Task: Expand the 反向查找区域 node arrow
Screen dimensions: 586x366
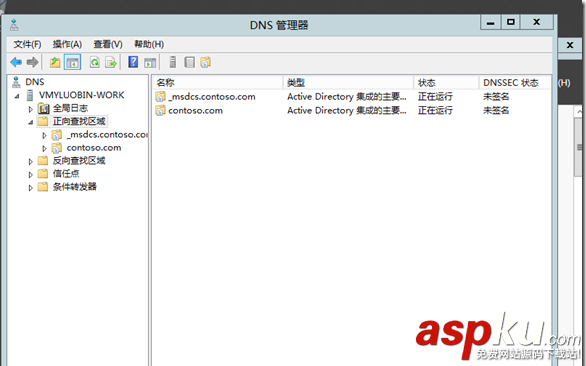Action: [x=31, y=162]
